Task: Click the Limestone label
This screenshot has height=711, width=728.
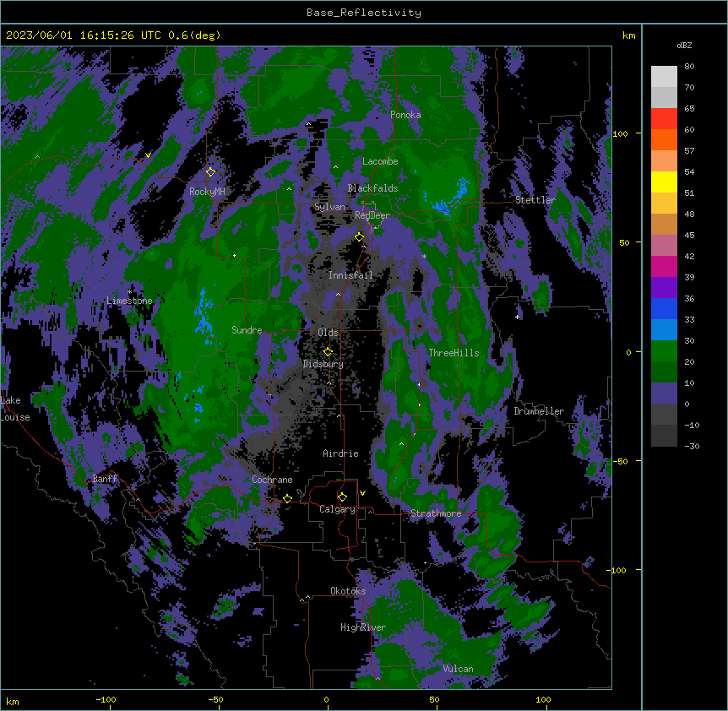Action: click(x=129, y=301)
